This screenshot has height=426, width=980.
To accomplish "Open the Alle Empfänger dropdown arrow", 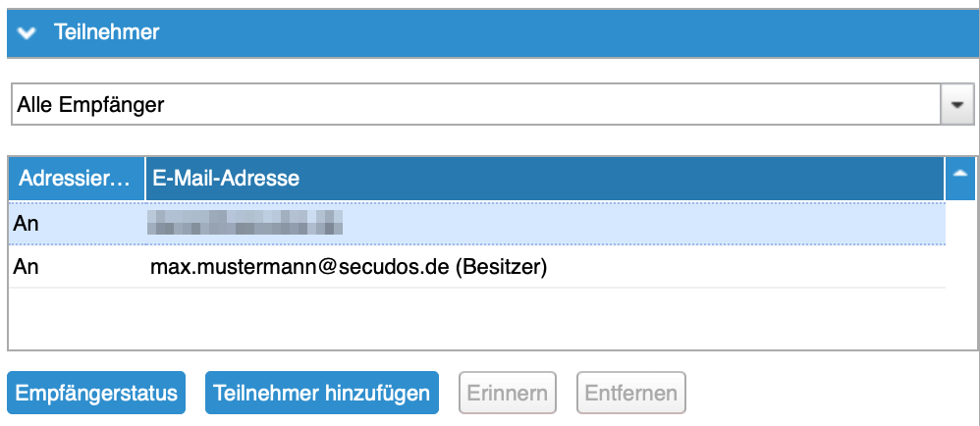I will pos(955,105).
